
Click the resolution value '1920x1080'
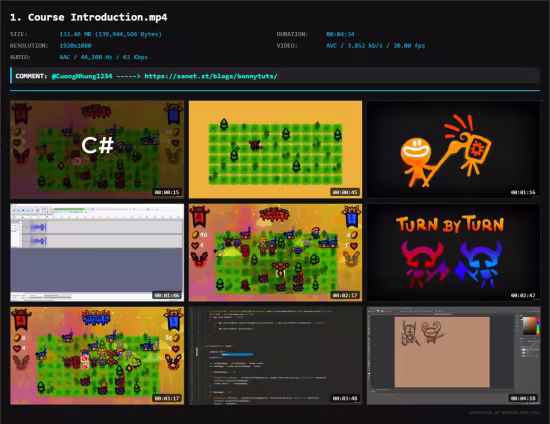[75, 46]
